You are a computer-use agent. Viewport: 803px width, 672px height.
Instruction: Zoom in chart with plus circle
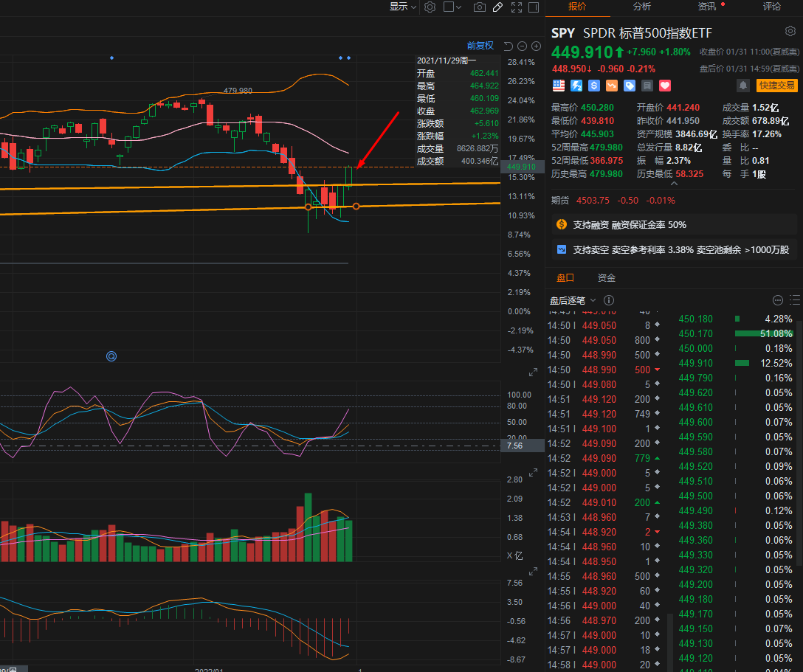click(536, 46)
